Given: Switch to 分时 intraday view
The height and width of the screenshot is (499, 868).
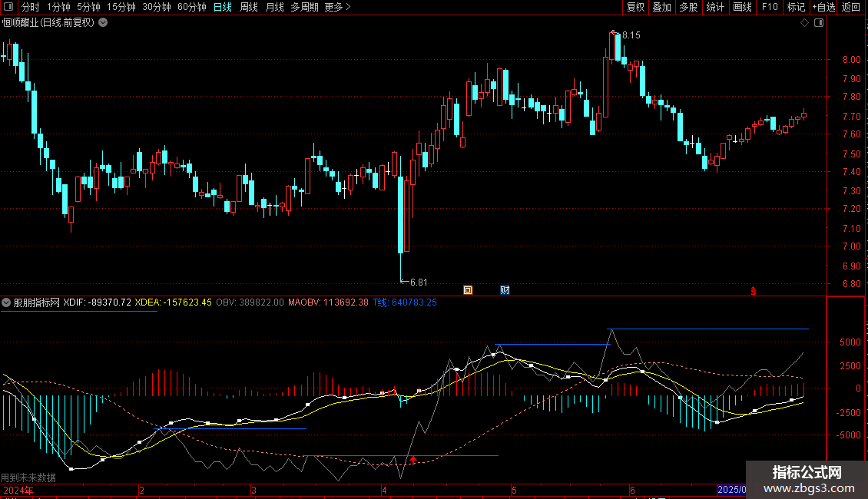Looking at the screenshot, I should click(31, 7).
